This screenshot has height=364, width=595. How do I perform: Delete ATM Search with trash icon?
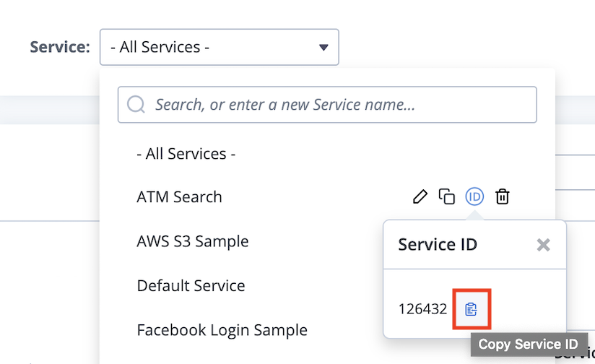[502, 196]
